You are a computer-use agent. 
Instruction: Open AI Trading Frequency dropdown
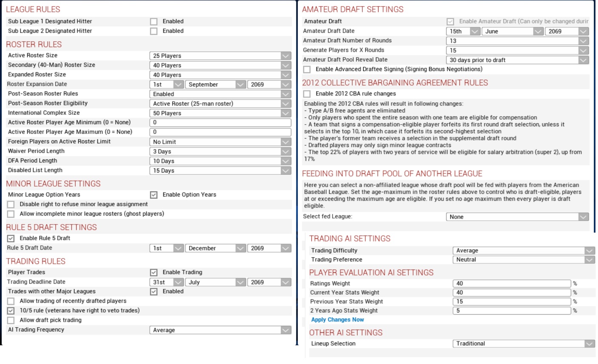[x=220, y=330]
